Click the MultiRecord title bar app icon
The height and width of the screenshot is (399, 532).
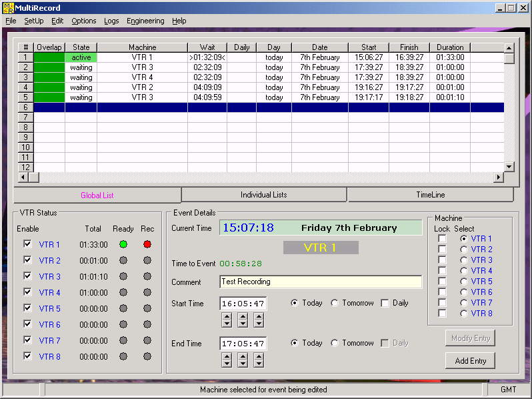tap(8, 8)
